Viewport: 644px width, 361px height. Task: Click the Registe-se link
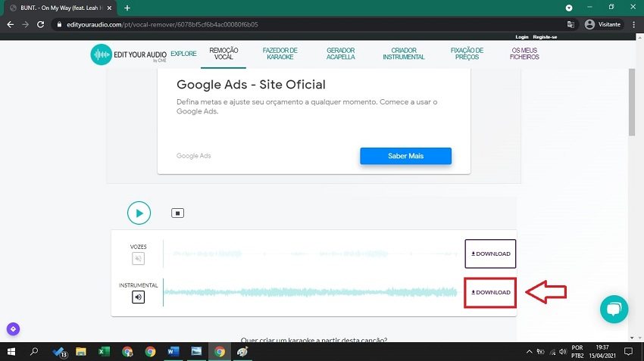(x=546, y=36)
